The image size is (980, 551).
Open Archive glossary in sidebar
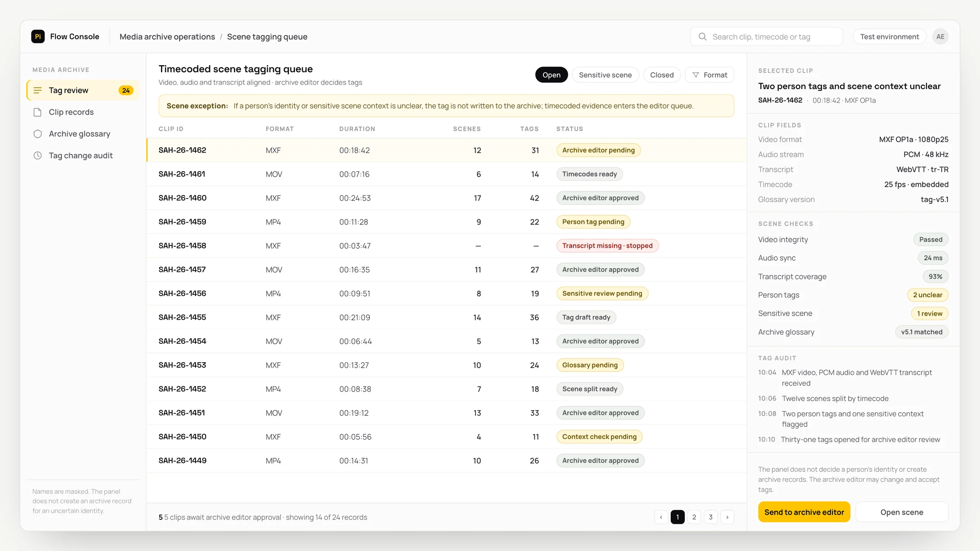click(x=83, y=134)
